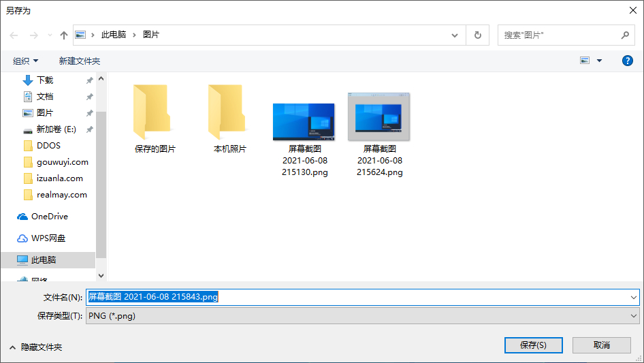The width and height of the screenshot is (644, 363).
Task: Click the pin icon next to 下载
Action: coord(89,80)
